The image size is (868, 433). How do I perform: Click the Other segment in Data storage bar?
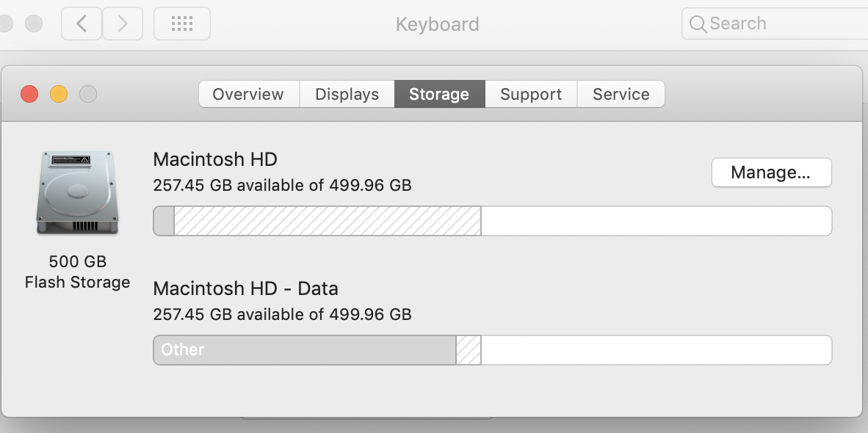(305, 350)
